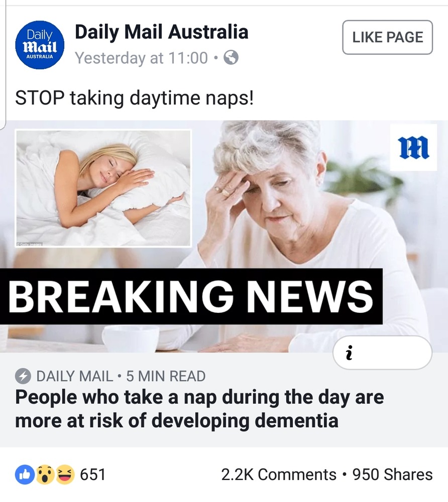The image size is (448, 502).
Task: Tap the Instant Article lightning bolt icon
Action: tap(23, 376)
